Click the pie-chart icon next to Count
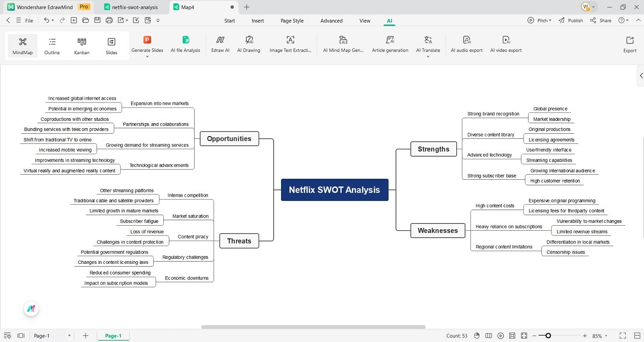The width and height of the screenshot is (644, 342). [x=477, y=336]
